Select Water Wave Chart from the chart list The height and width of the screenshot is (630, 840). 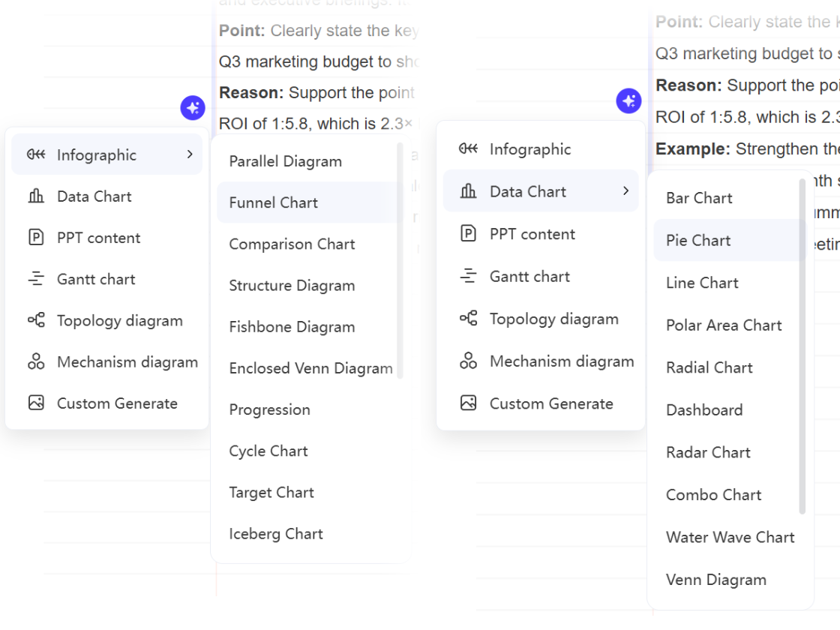[730, 537]
